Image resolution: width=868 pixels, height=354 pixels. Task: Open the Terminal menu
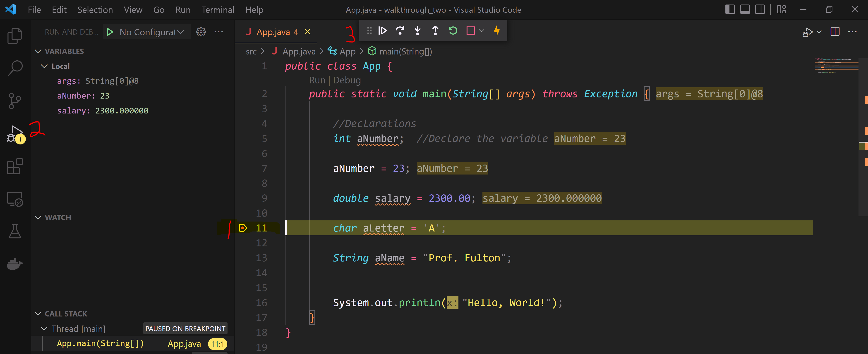point(218,10)
